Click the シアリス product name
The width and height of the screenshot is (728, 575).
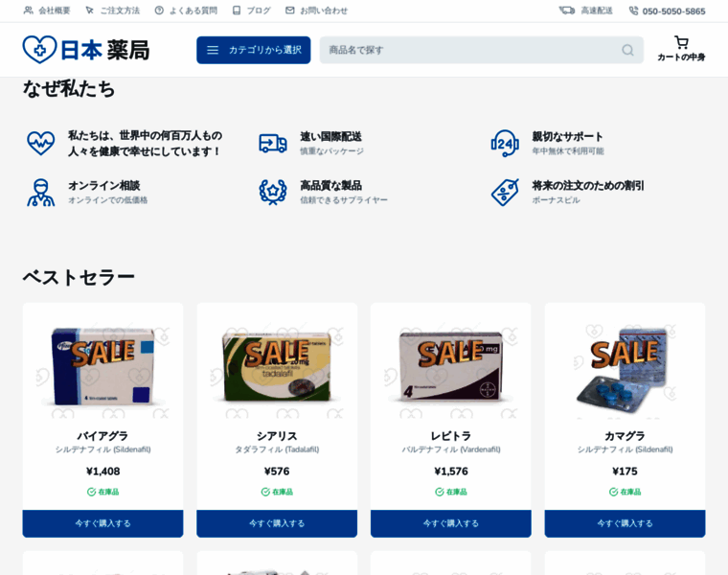[277, 436]
